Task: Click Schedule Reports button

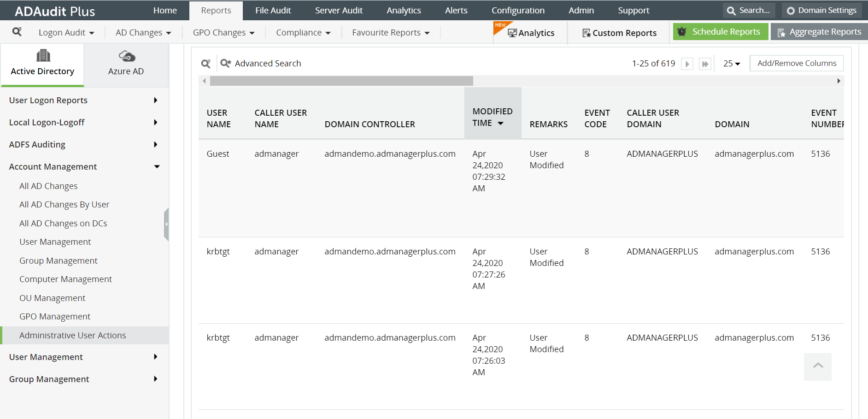Action: 721,31
